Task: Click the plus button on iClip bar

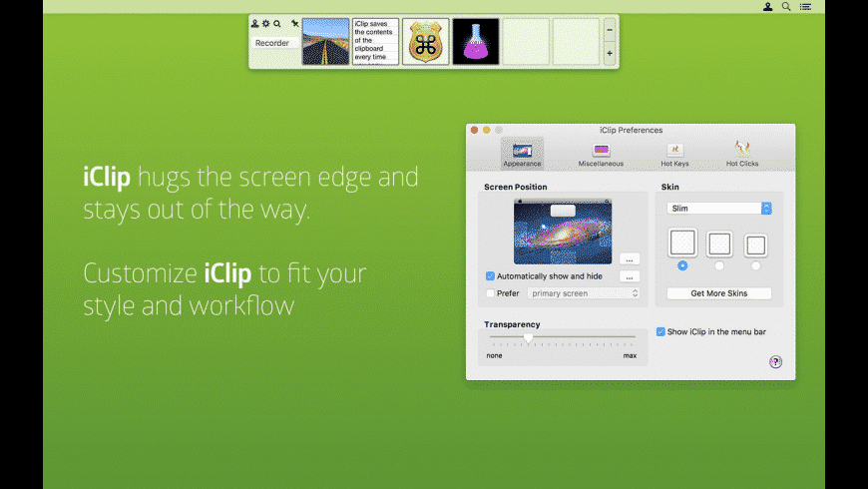Action: click(610, 54)
